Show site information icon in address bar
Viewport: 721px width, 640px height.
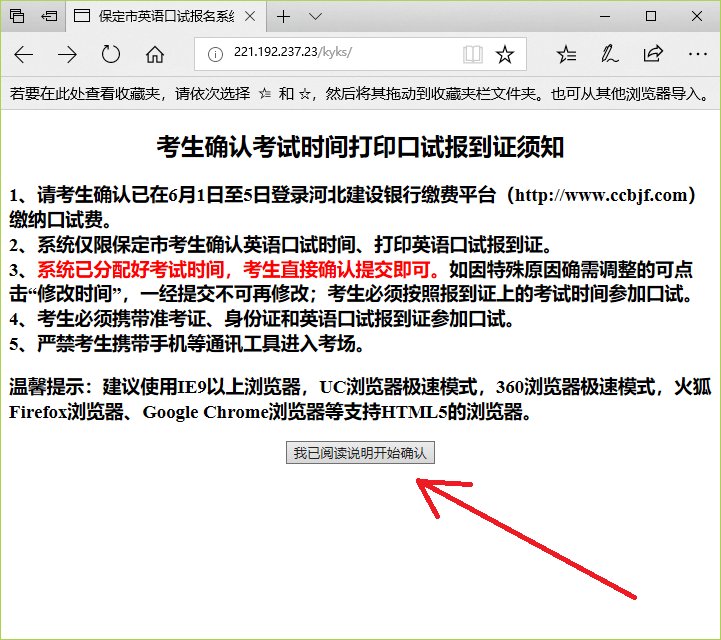(215, 54)
